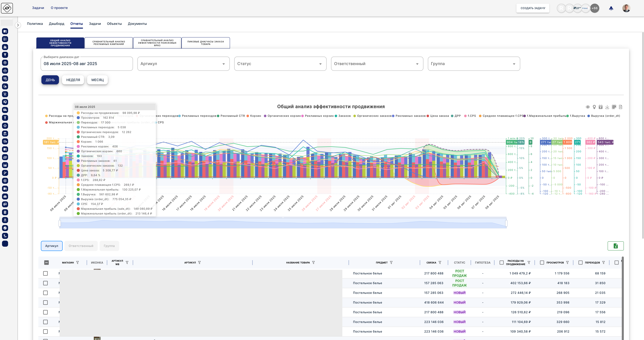The image size is (644, 340).
Task: Click right handle of the chart range slider
Action: [x=506, y=223]
